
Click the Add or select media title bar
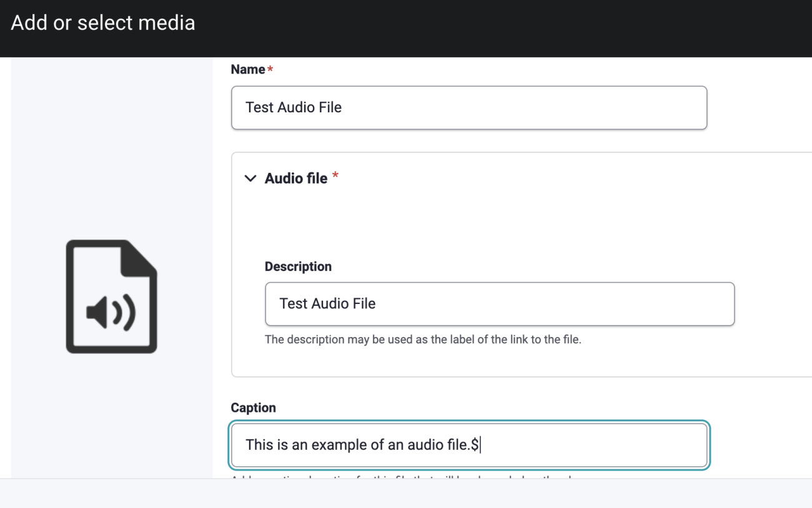click(103, 23)
